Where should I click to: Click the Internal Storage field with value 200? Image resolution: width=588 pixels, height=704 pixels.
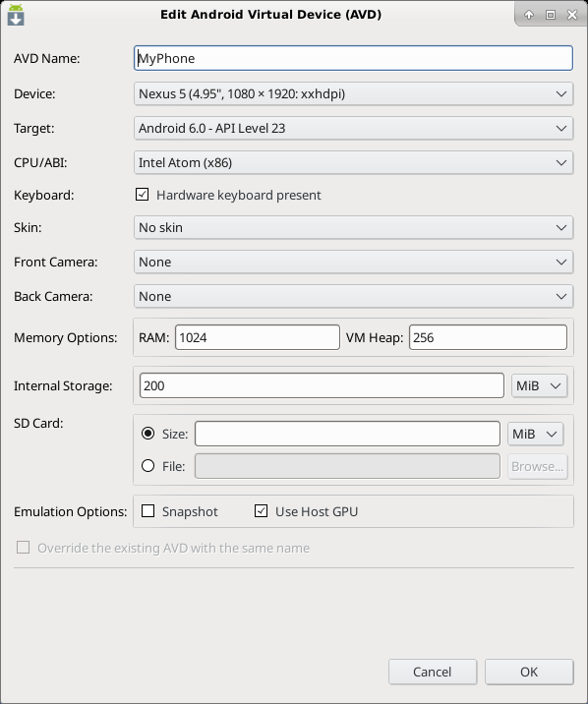pyautogui.click(x=322, y=385)
